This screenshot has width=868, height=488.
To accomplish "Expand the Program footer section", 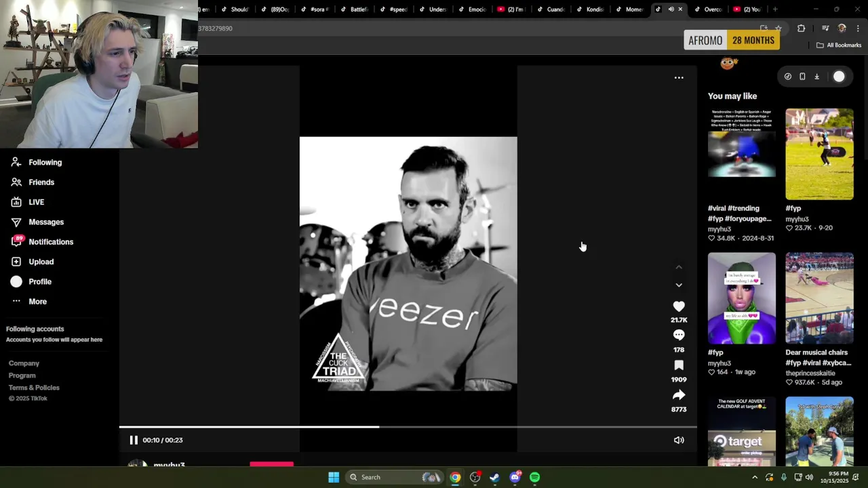I will point(22,375).
